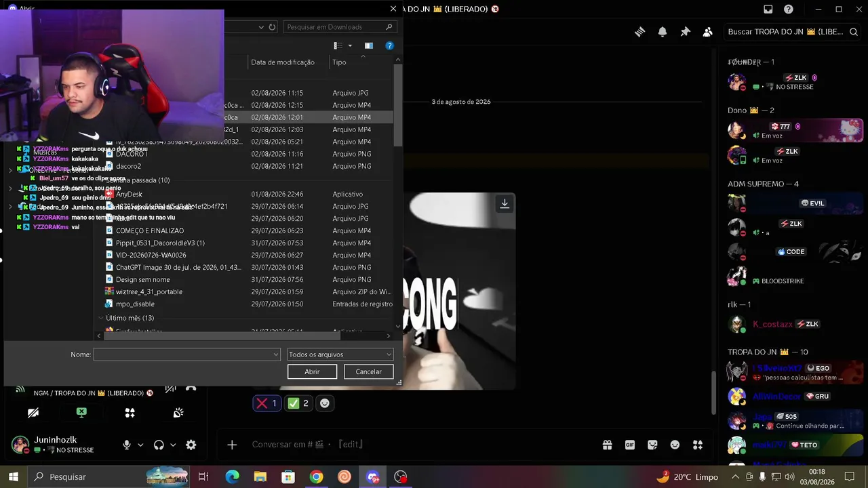Open Discord user settings gear
This screenshot has width=868, height=488.
[191, 445]
